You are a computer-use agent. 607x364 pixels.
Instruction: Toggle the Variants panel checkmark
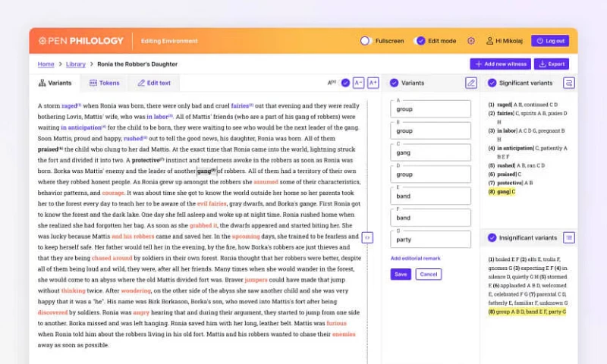coord(394,83)
